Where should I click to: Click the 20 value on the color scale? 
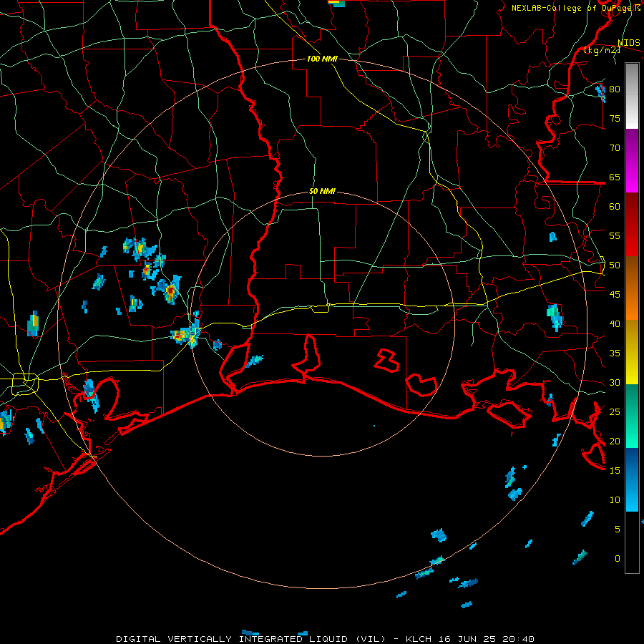point(615,441)
